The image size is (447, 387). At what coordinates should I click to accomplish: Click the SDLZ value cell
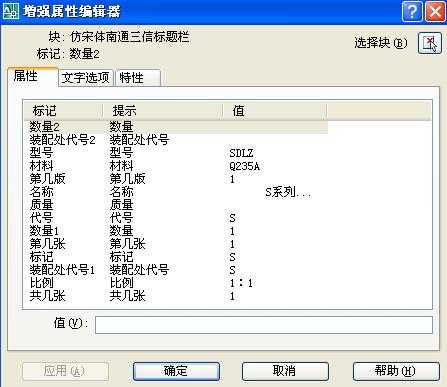[x=241, y=153]
